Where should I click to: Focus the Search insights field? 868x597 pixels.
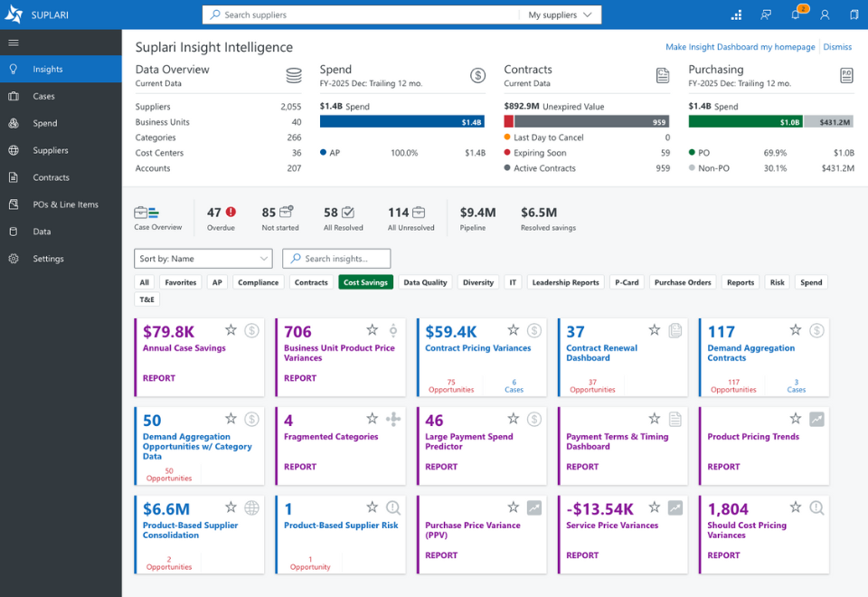click(x=336, y=259)
